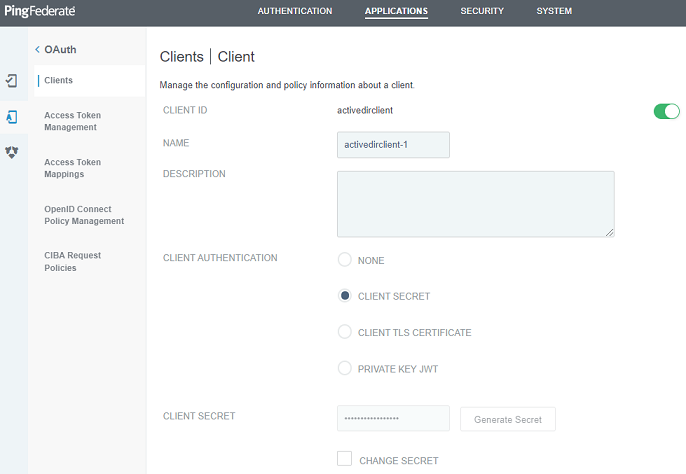Click into the DESCRIPTION text area
Image resolution: width=686 pixels, height=474 pixels.
click(476, 204)
